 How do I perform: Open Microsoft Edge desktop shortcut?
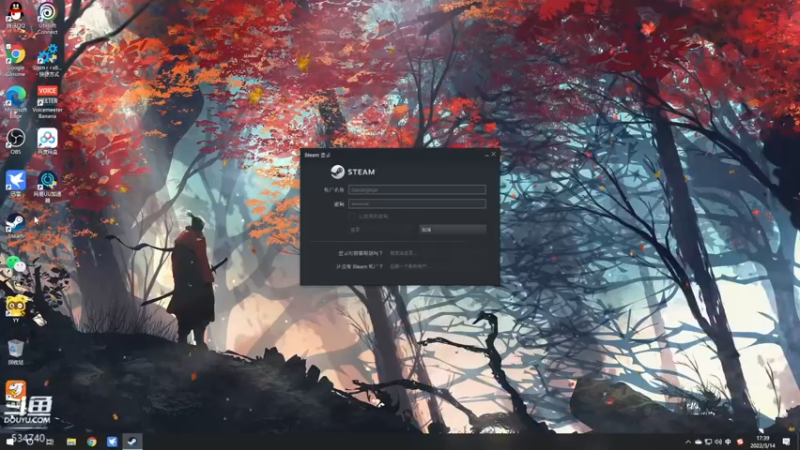pyautogui.click(x=16, y=102)
